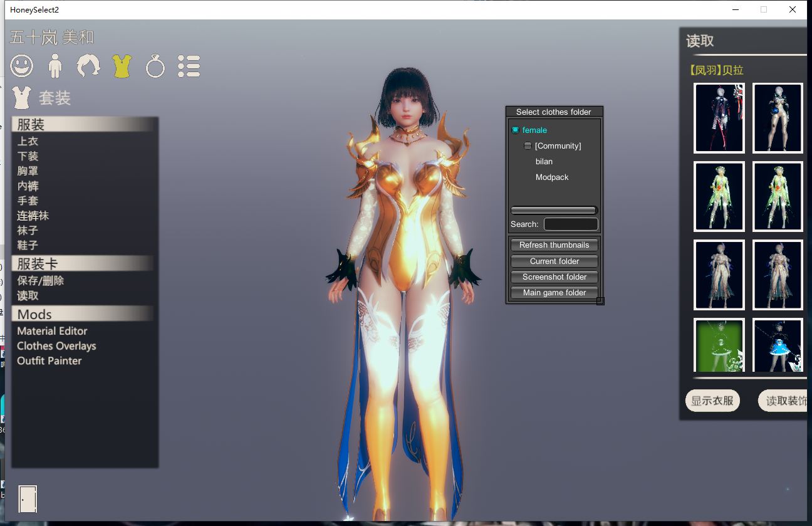Select 袜子 in clothing menu
Viewport: 812px width, 526px height.
28,230
